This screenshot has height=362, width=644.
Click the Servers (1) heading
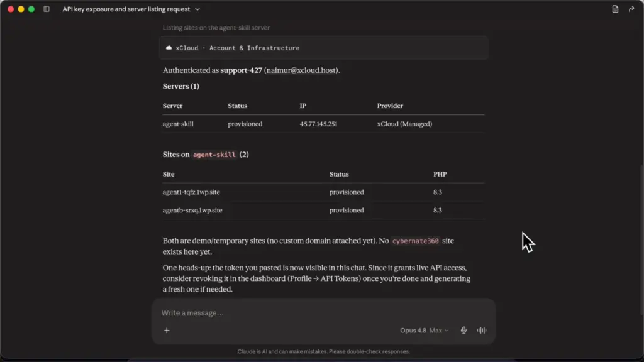pyautogui.click(x=180, y=86)
